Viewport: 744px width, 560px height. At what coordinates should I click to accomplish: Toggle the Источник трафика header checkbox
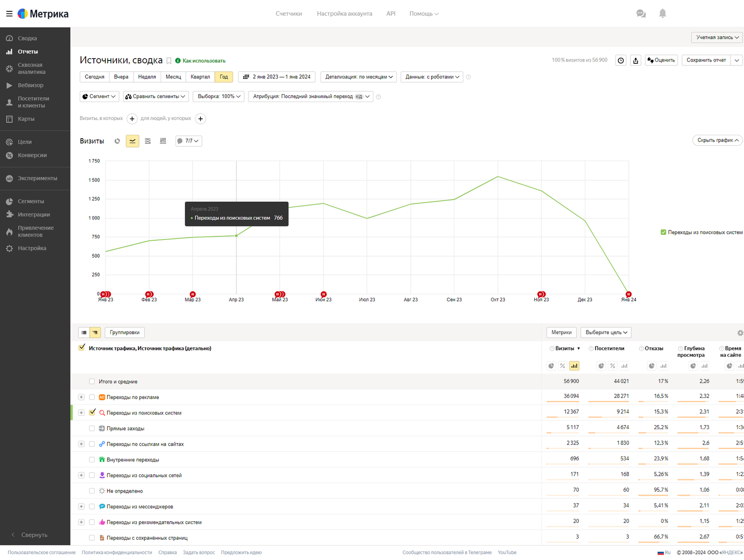click(82, 348)
